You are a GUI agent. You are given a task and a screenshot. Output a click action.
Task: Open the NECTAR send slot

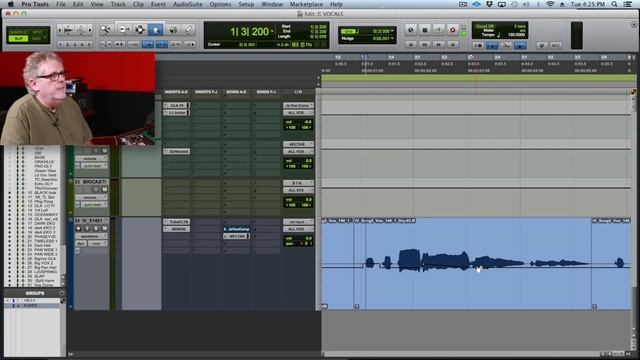pyautogui.click(x=237, y=236)
